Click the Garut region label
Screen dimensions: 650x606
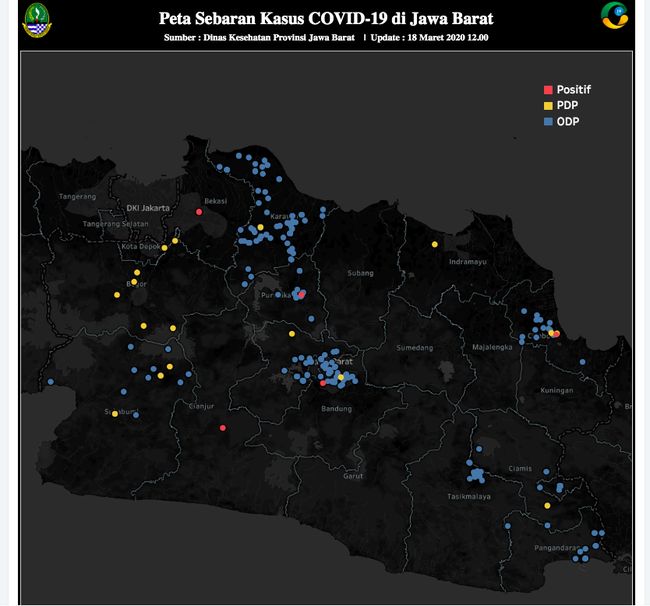click(352, 476)
